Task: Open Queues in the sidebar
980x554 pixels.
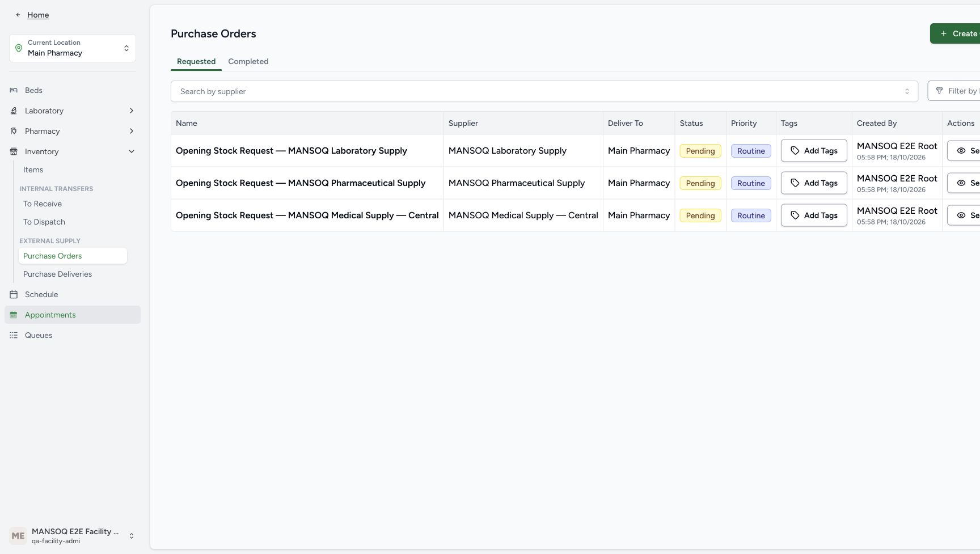Action: click(73, 335)
